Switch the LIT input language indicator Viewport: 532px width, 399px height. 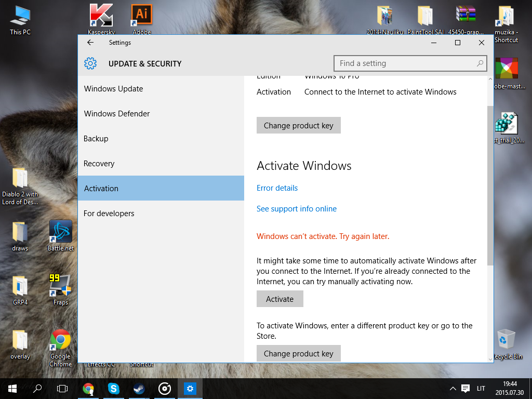coord(481,389)
